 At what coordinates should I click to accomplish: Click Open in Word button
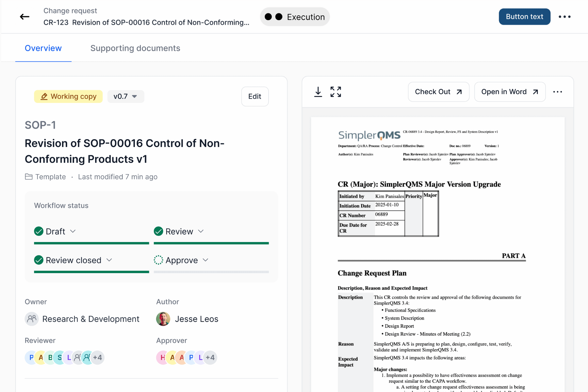coord(510,92)
